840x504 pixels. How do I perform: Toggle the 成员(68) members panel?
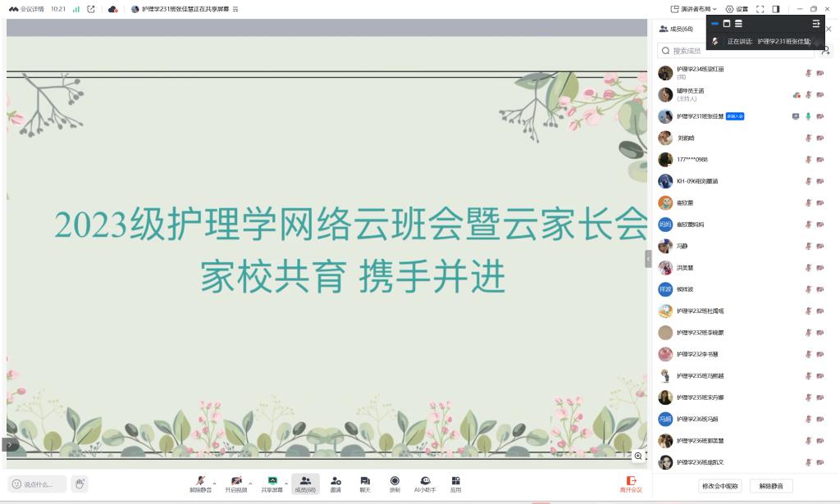tap(305, 484)
